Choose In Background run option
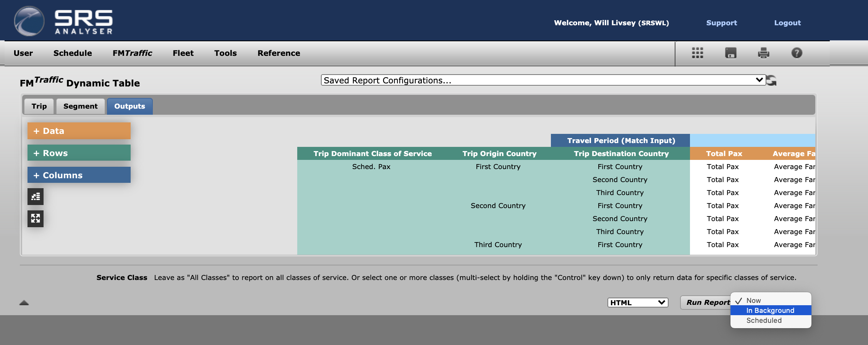 [x=771, y=310]
